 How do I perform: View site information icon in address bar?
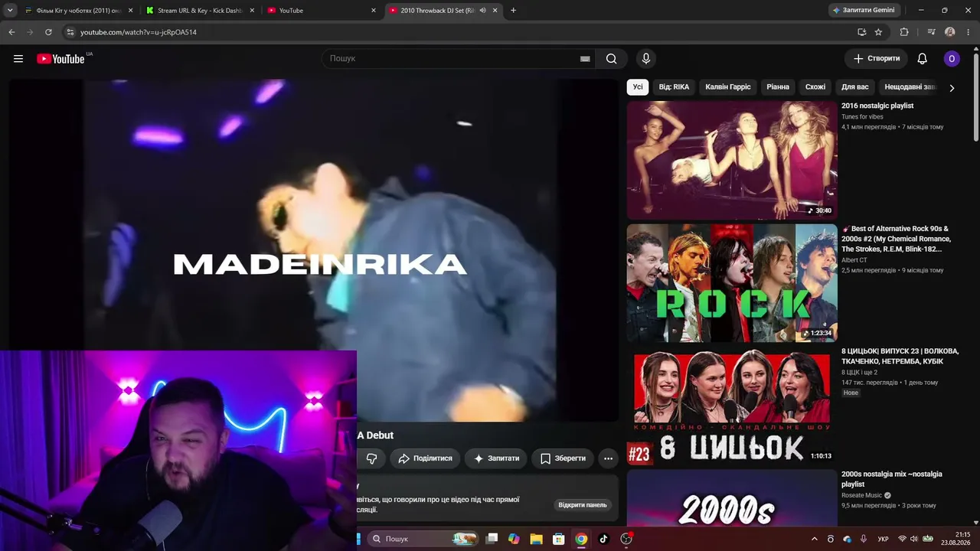(x=70, y=32)
